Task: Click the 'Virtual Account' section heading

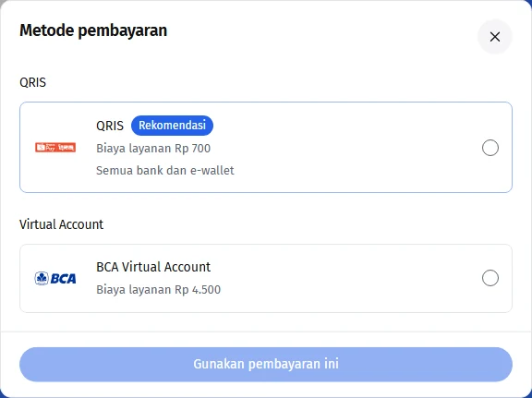Action: pyautogui.click(x=61, y=224)
